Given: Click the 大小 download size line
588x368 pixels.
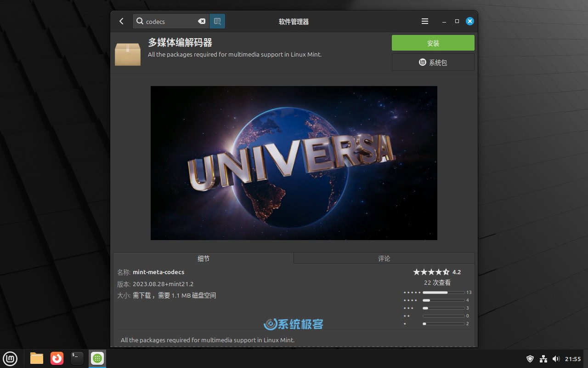Looking at the screenshot, I should click(166, 295).
